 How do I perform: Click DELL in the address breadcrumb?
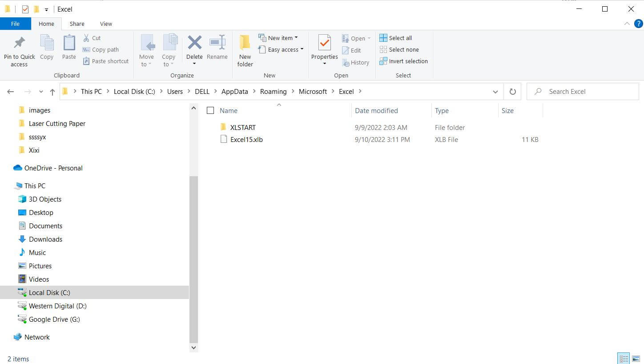[x=202, y=92]
